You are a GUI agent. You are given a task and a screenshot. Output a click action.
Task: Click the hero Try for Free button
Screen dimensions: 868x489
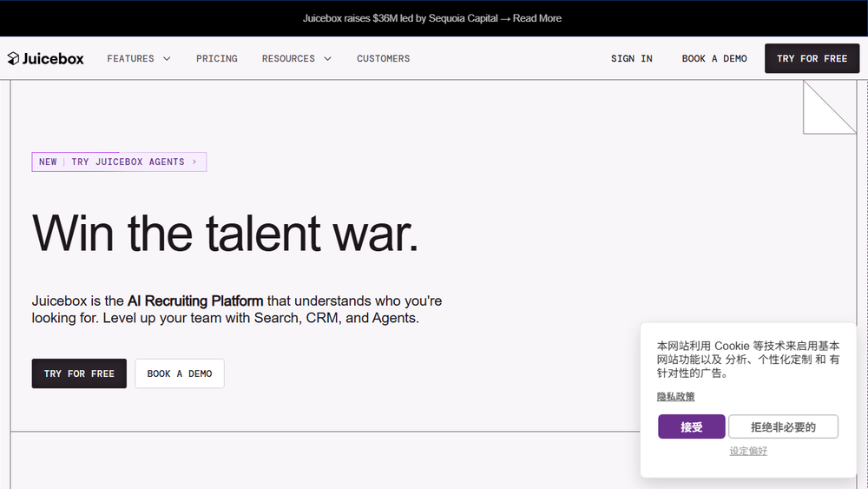click(79, 373)
